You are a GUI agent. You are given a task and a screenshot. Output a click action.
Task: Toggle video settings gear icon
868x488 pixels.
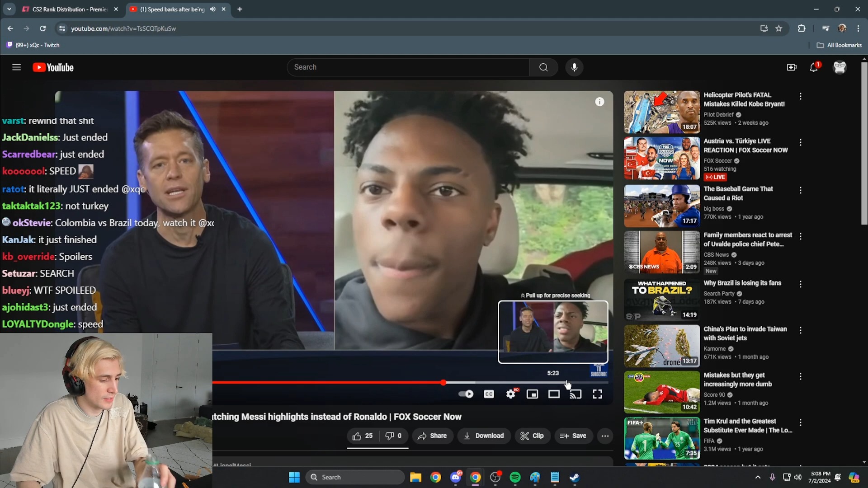click(510, 394)
